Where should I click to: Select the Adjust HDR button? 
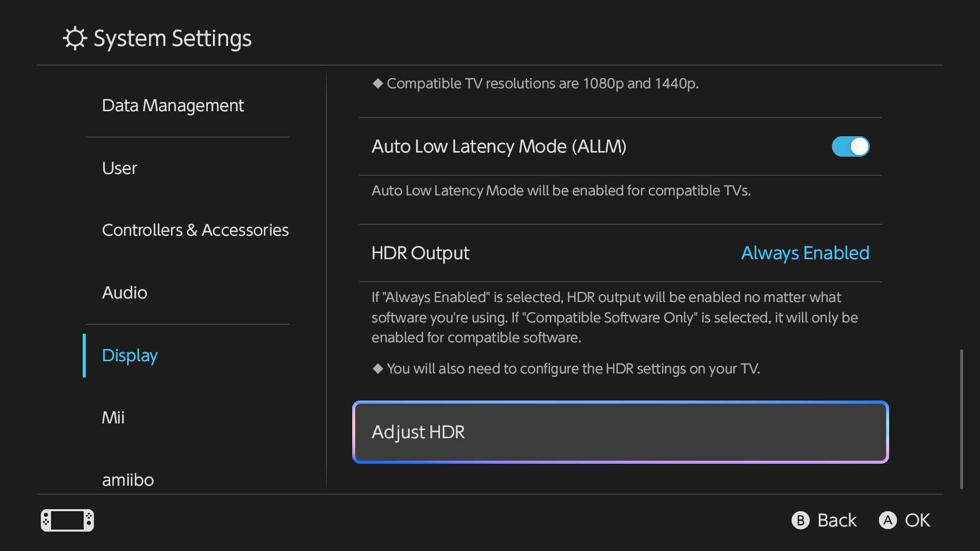620,432
